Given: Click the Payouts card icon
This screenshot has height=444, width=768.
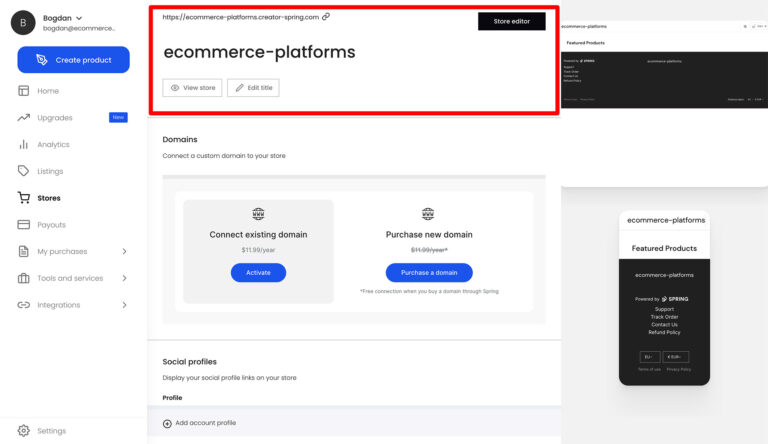Looking at the screenshot, I should (x=24, y=225).
